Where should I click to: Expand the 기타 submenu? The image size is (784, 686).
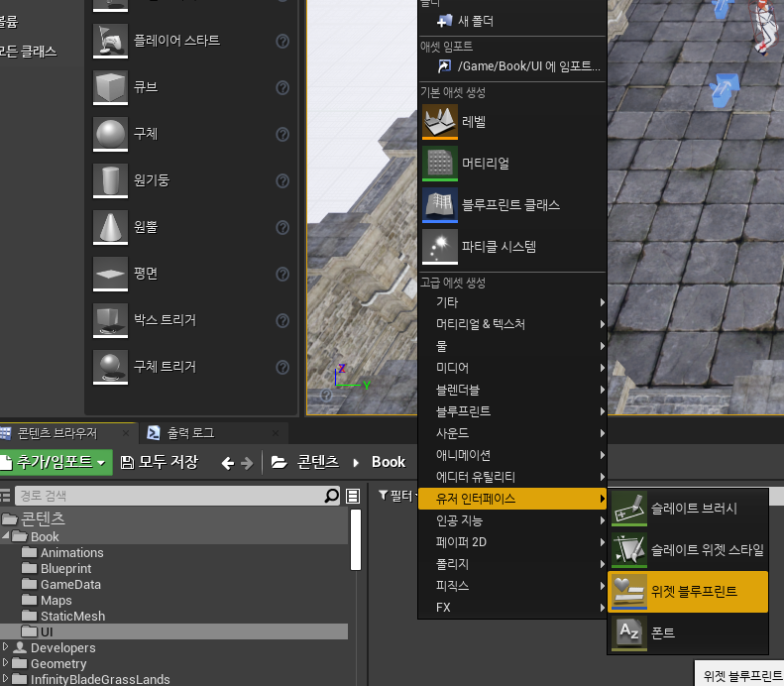(512, 302)
